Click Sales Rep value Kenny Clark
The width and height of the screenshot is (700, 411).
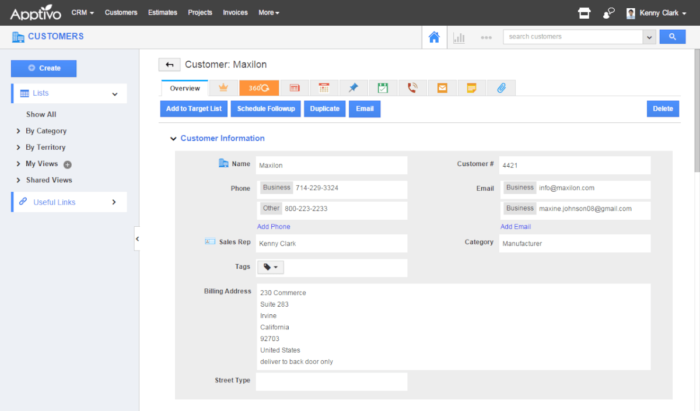point(331,244)
